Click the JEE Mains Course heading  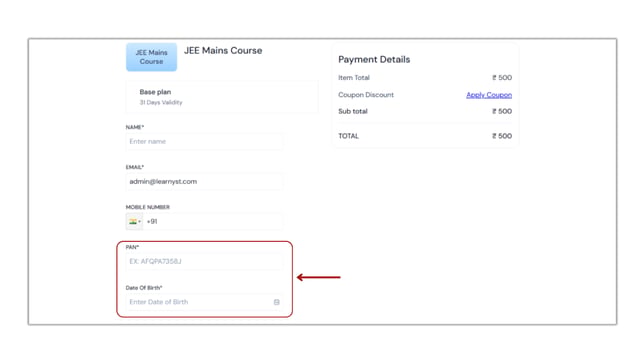click(x=223, y=51)
